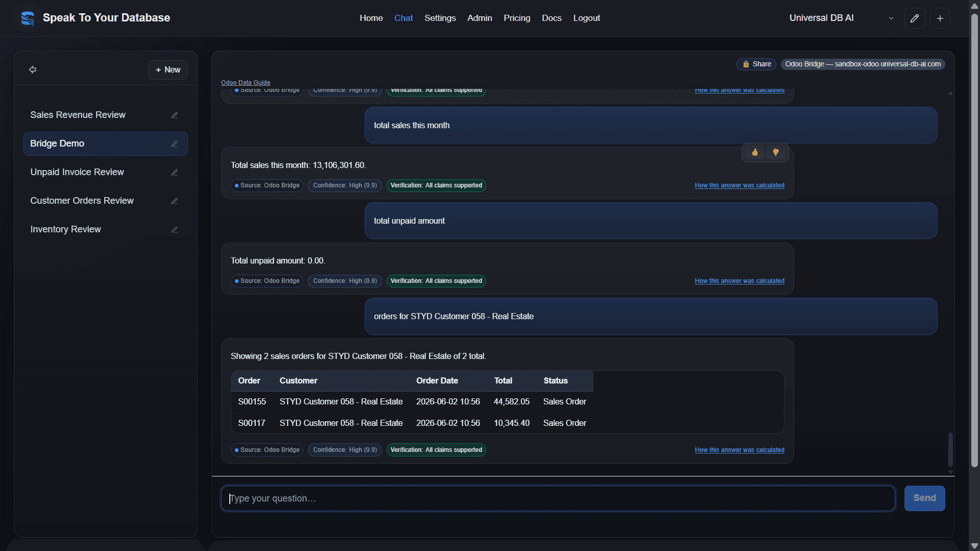Open the Settings menu item
Screen dimensions: 980x551
coord(440,18)
